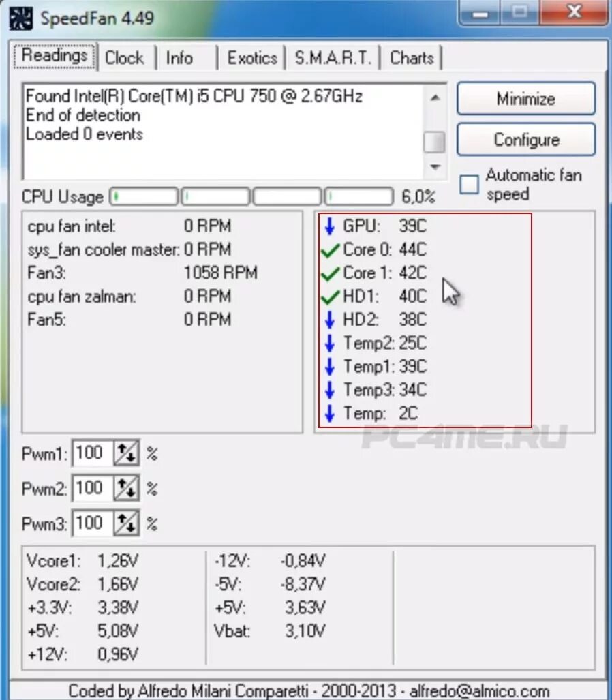Viewport: 612px width, 700px height.
Task: Open the Charts tab
Action: 412,58
